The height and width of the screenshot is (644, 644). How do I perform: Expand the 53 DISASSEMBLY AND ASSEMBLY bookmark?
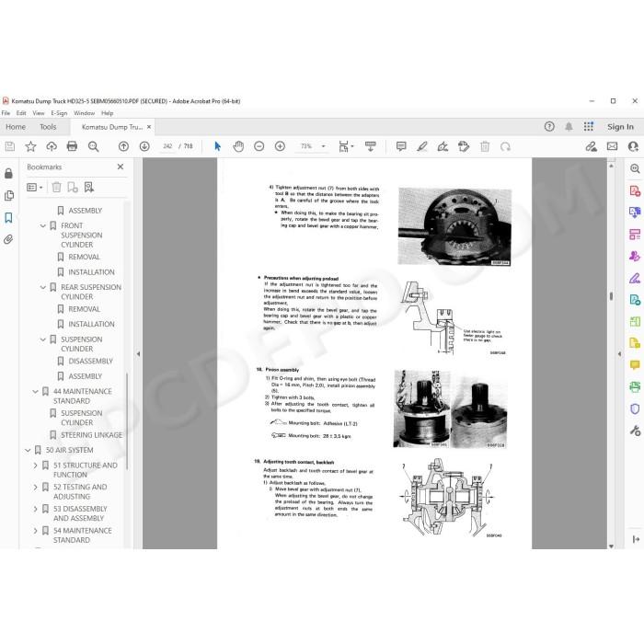[x=35, y=509]
